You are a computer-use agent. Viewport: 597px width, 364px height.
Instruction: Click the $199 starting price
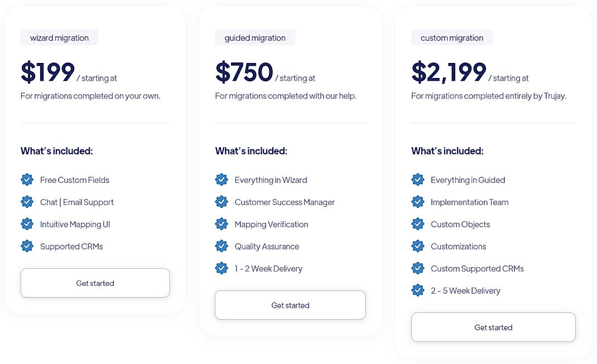[x=47, y=72]
